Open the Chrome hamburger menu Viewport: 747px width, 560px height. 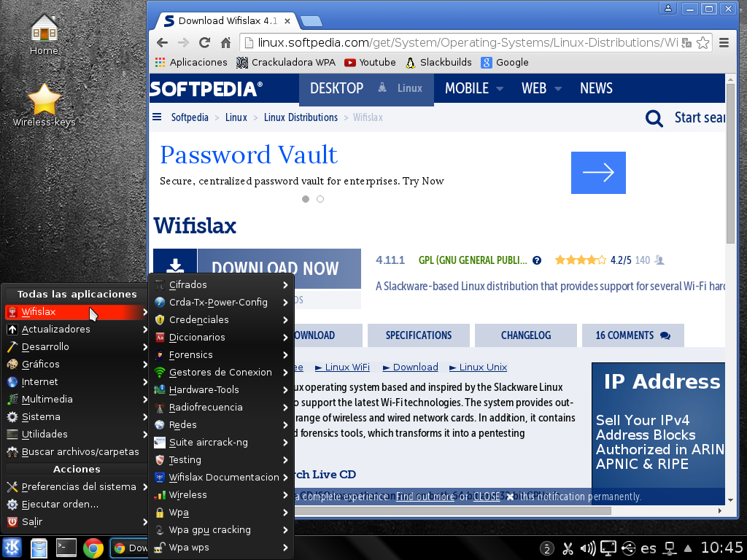coord(724,43)
